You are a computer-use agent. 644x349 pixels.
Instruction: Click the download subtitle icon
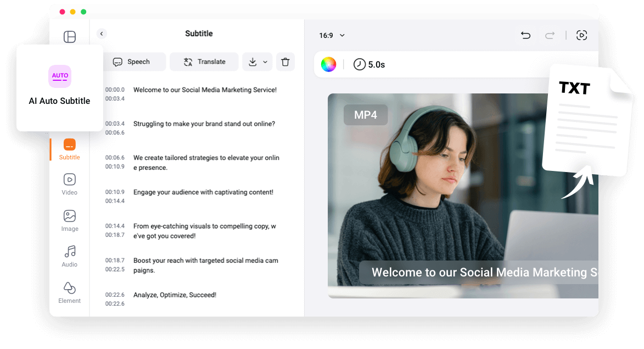click(253, 62)
